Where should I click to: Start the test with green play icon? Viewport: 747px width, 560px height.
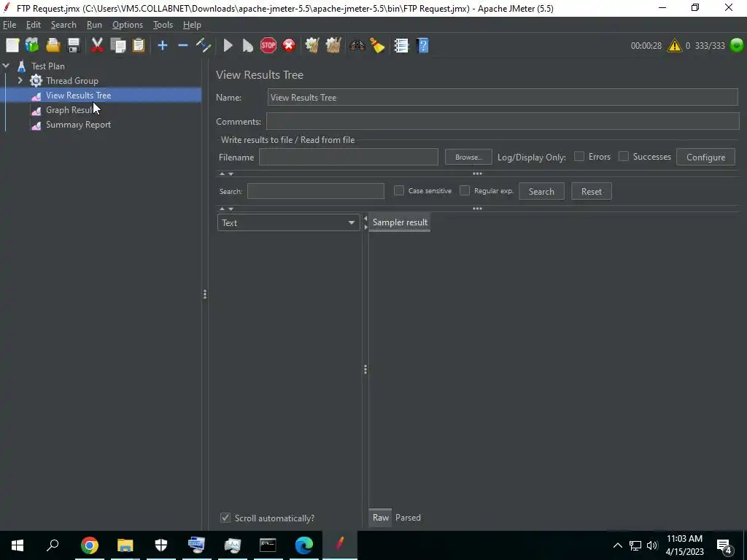pos(228,45)
